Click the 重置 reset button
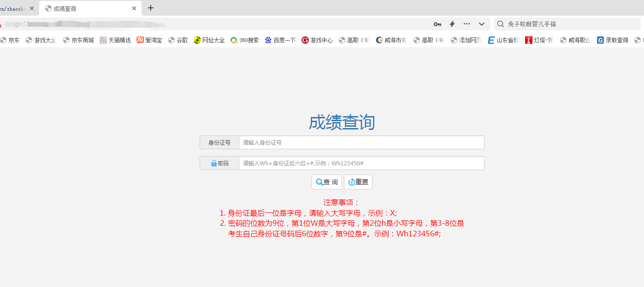 [358, 182]
